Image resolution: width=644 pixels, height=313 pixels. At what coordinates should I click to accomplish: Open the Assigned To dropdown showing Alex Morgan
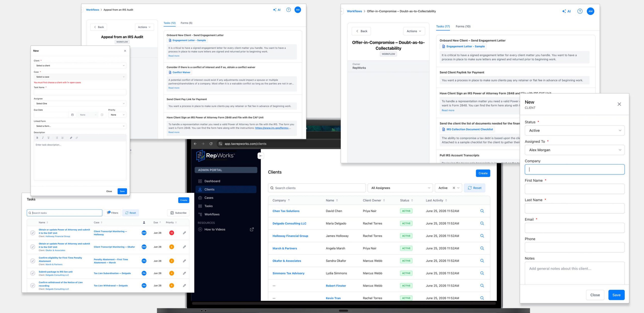tap(575, 150)
